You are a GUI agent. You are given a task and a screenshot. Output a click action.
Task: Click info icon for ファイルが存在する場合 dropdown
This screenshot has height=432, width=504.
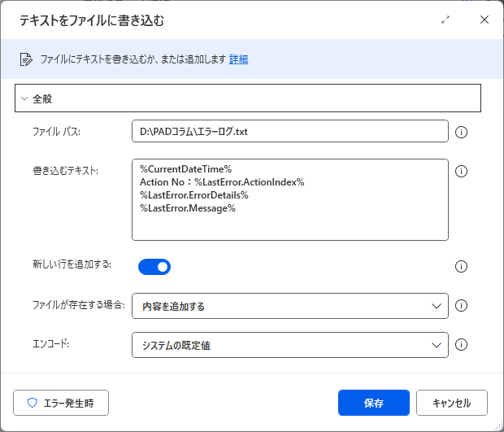(461, 306)
